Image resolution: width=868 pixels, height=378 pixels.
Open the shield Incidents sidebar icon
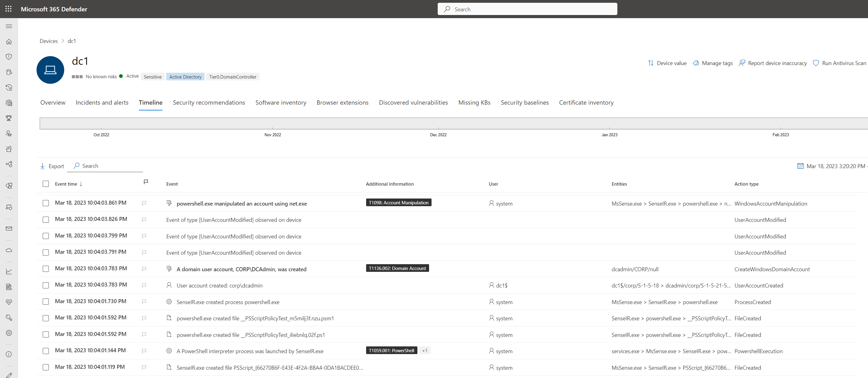(9, 57)
